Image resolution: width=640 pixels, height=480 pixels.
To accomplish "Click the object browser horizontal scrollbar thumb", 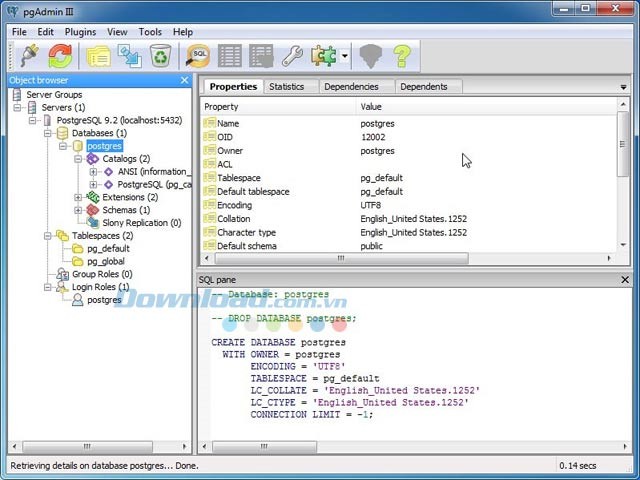I will tap(87, 447).
